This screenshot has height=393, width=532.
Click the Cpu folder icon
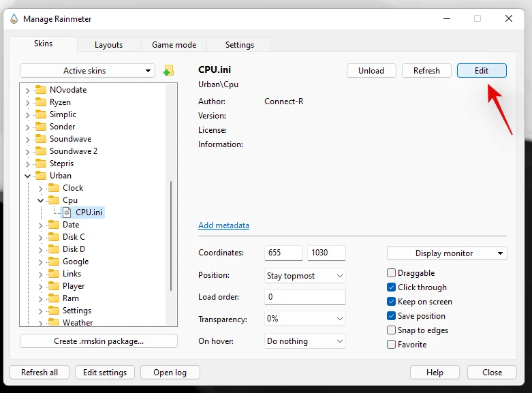point(54,200)
